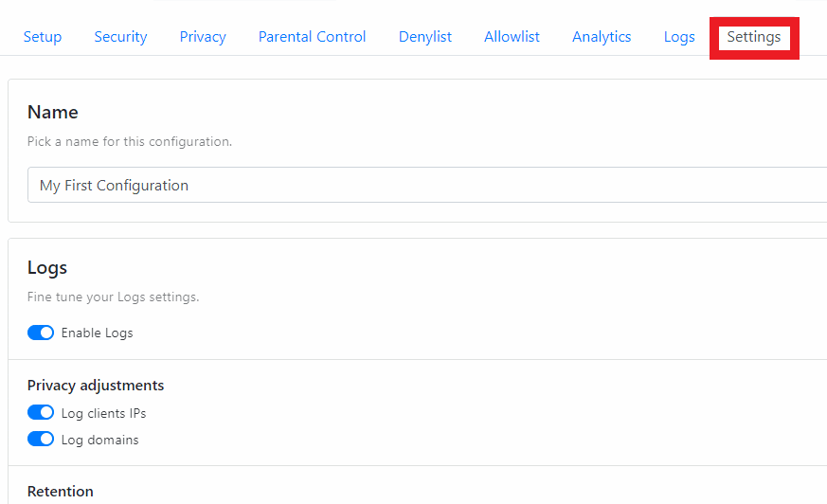Screen dimensions: 827x504
Task: Select the Denylist tab
Action: point(425,37)
